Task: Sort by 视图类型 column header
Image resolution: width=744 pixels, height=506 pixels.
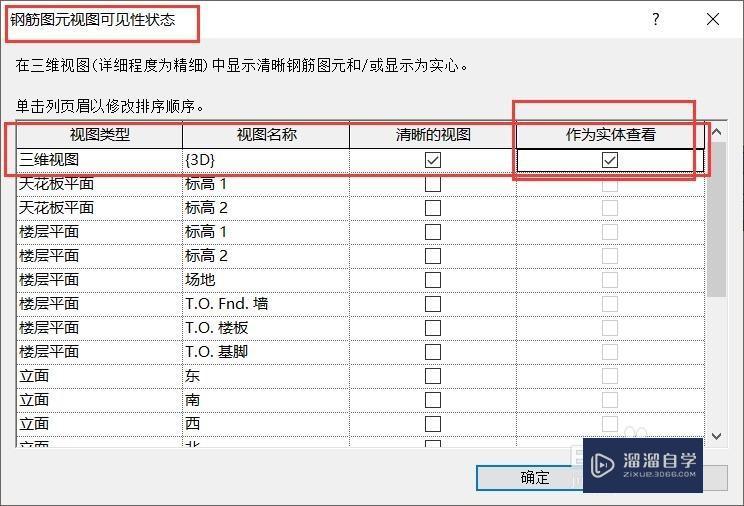Action: (99, 135)
